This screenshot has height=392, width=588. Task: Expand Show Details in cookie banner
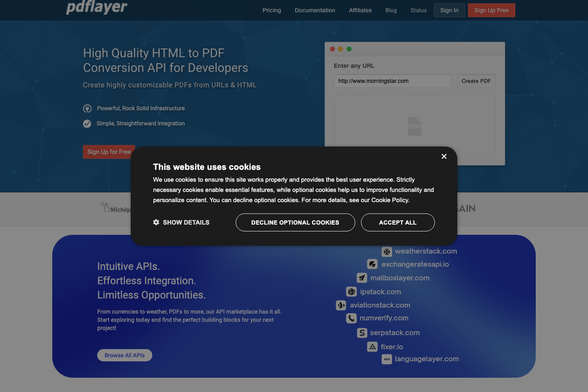point(181,222)
